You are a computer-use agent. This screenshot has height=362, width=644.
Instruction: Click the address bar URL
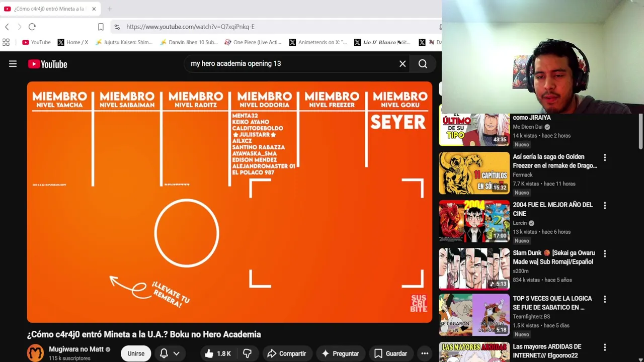[x=190, y=27]
